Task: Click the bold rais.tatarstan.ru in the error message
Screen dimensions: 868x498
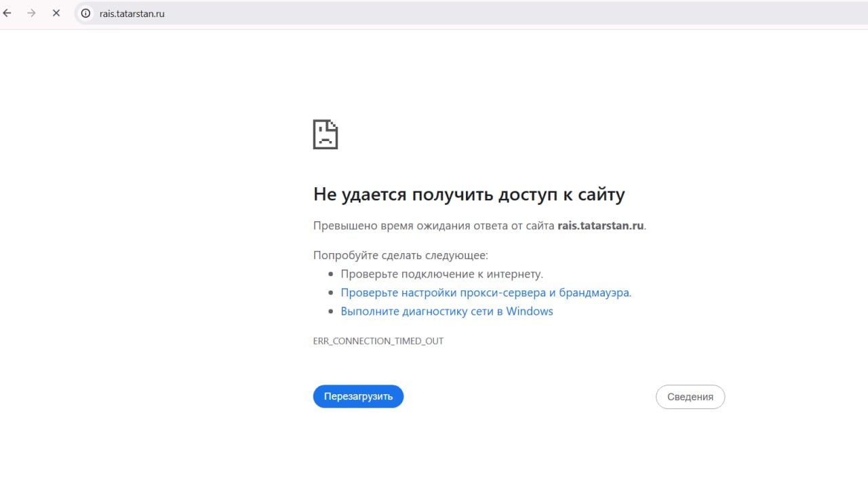Action: pos(600,226)
